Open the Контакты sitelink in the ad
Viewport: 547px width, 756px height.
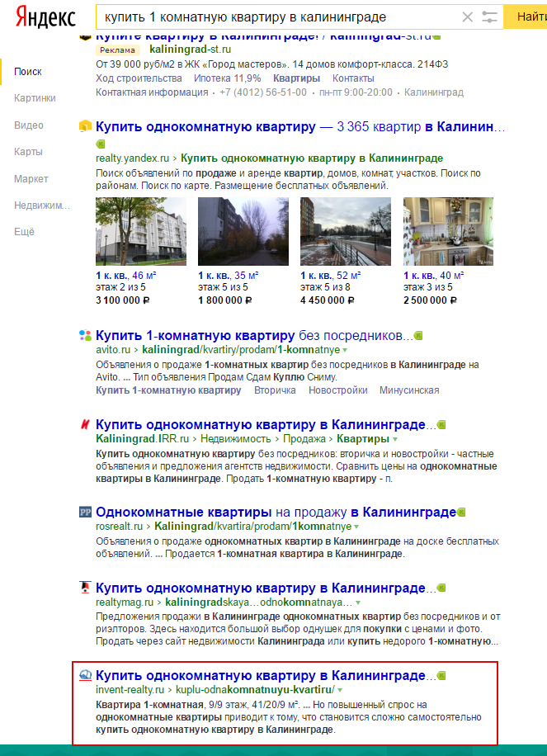pos(353,78)
